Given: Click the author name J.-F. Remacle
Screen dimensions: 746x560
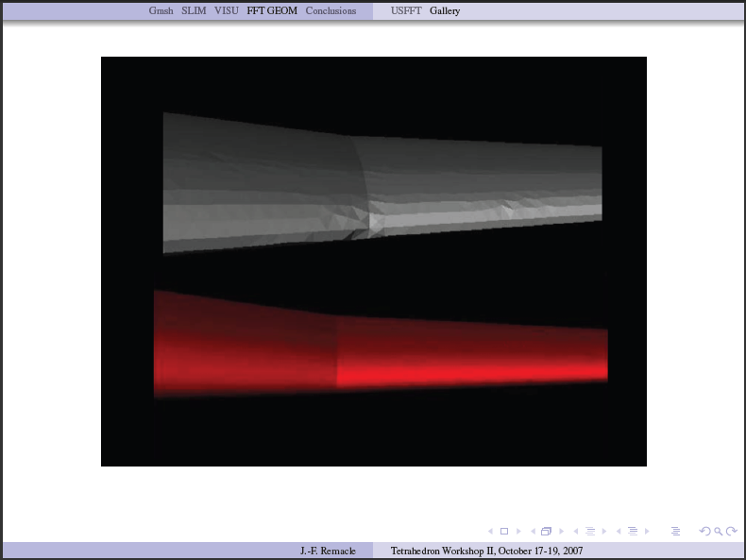Looking at the screenshot, I should tap(328, 551).
